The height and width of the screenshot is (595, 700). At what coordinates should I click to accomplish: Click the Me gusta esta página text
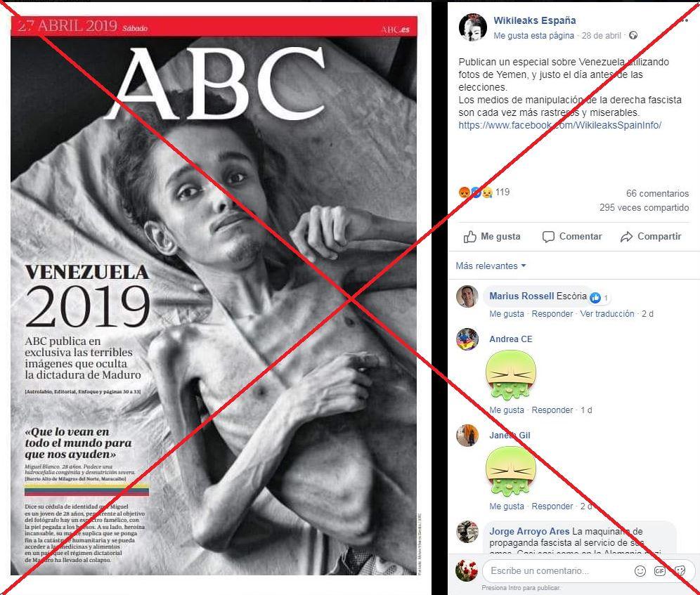(533, 36)
